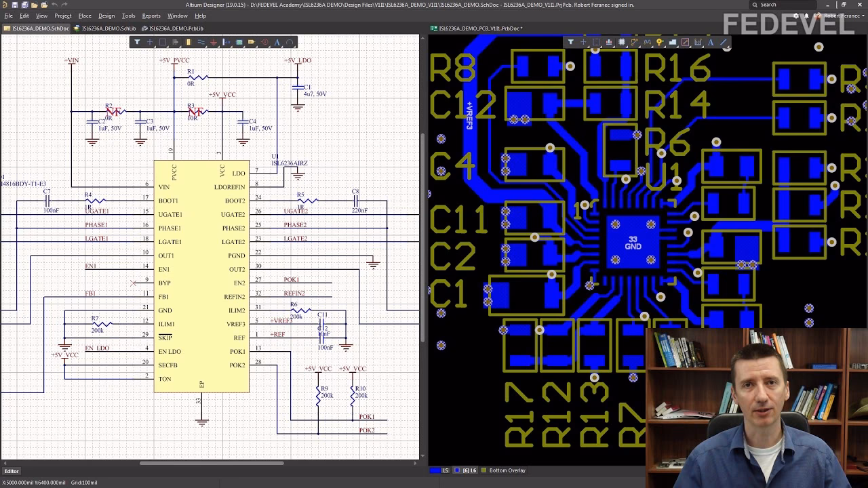Expand the designator tag tool options
This screenshot has height=488, width=868.
(x=256, y=47)
